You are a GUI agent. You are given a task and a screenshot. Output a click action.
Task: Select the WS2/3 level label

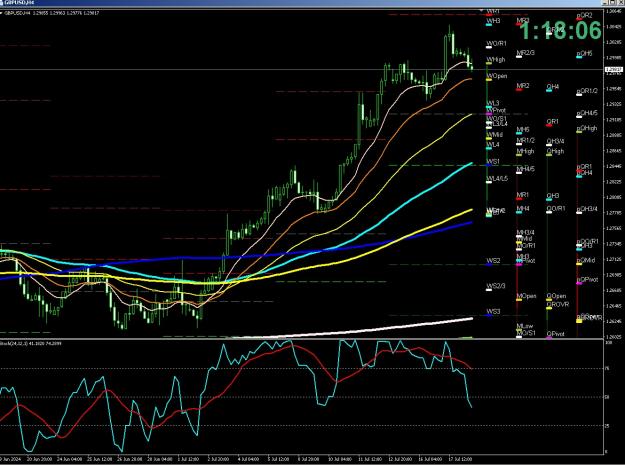[496, 286]
